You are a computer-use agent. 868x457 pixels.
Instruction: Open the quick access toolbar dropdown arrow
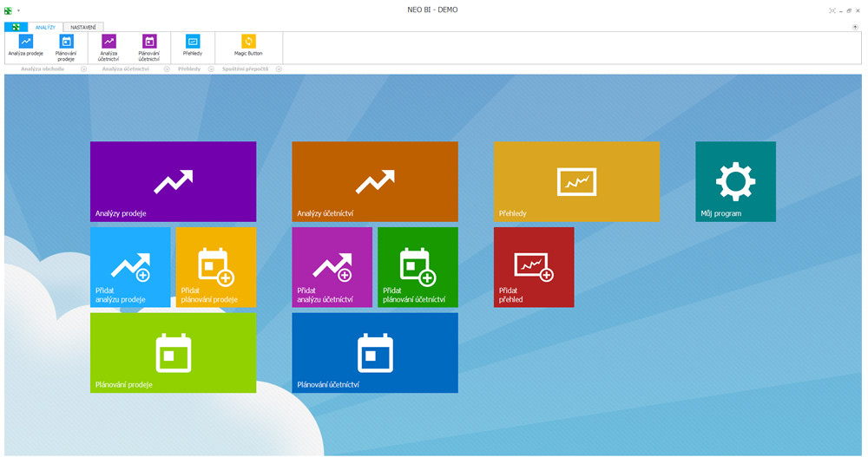[18, 10]
